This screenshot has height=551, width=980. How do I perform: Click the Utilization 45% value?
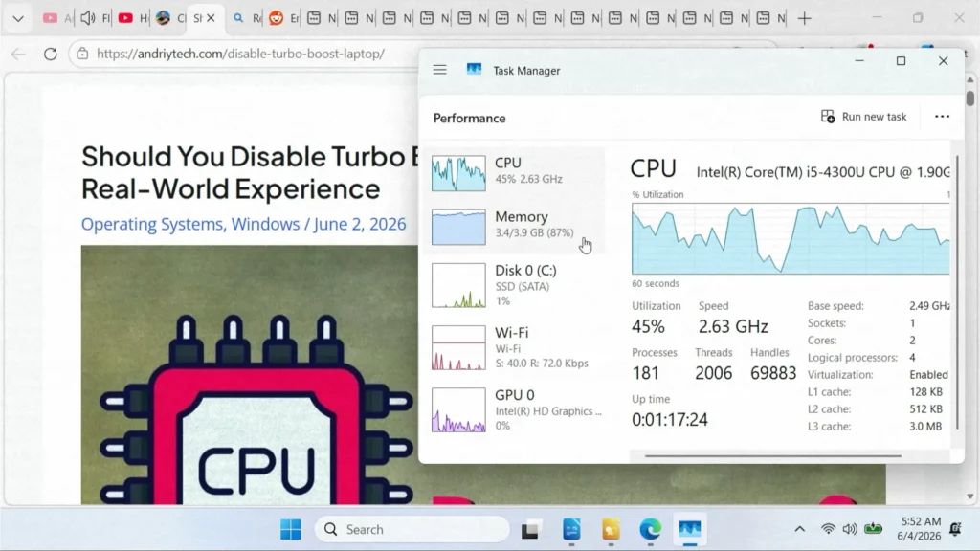(x=648, y=326)
